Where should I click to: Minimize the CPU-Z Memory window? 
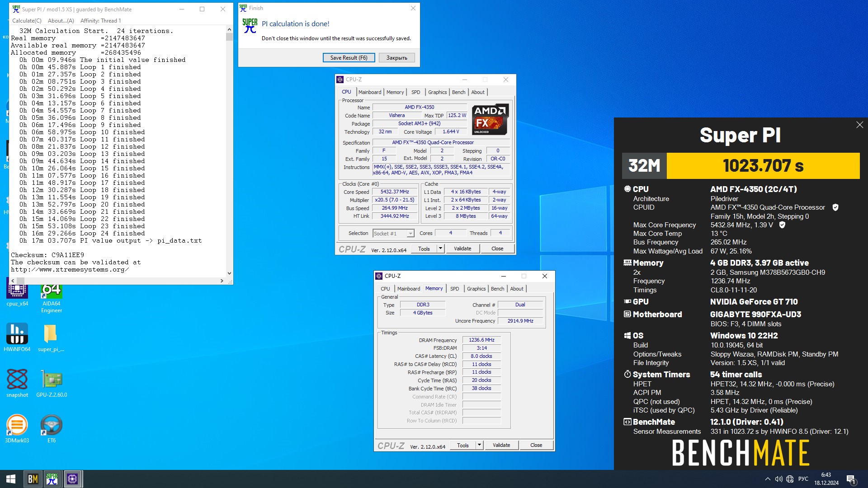click(x=503, y=276)
